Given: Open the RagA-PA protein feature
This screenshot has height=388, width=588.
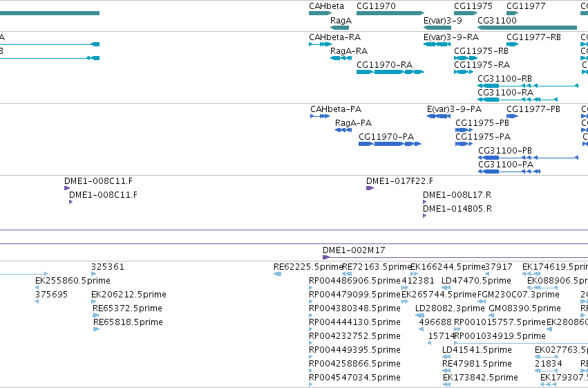Looking at the screenshot, I should coord(343,130).
